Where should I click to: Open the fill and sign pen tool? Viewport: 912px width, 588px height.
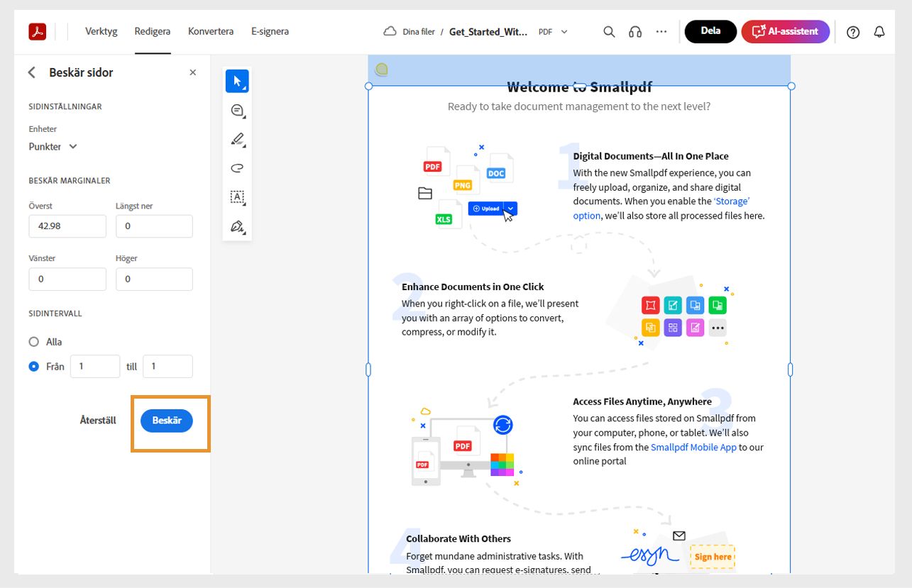[x=237, y=226]
